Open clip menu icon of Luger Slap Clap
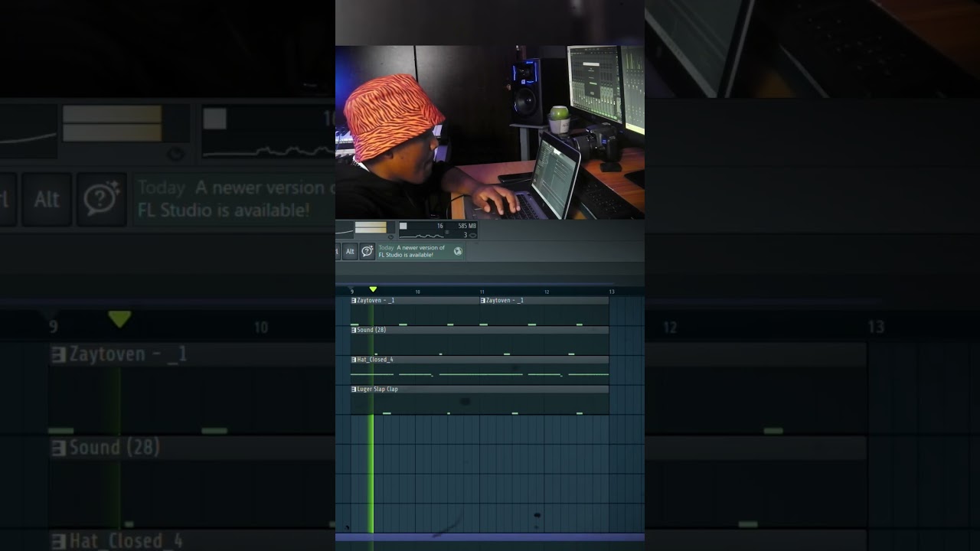This screenshot has height=551, width=980. click(x=354, y=389)
